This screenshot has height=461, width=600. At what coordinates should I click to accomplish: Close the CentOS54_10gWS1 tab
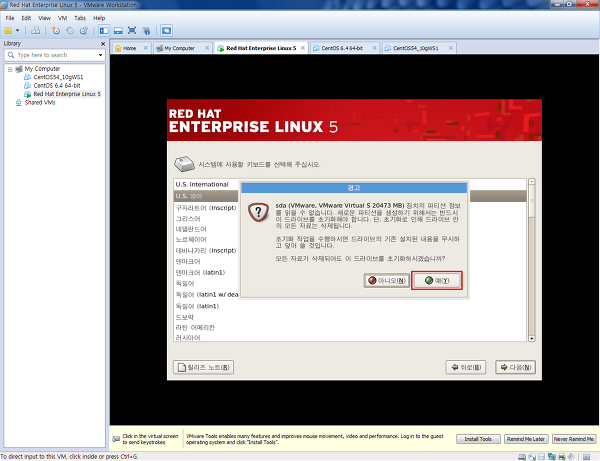(451, 48)
